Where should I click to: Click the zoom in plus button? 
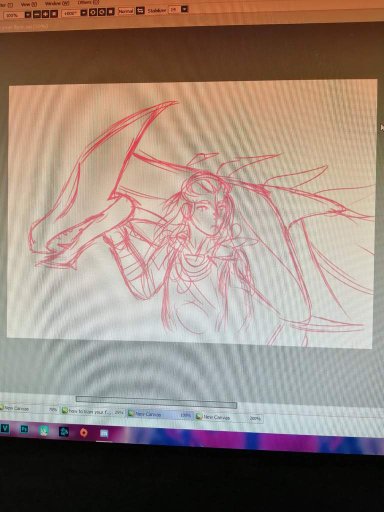click(45, 14)
